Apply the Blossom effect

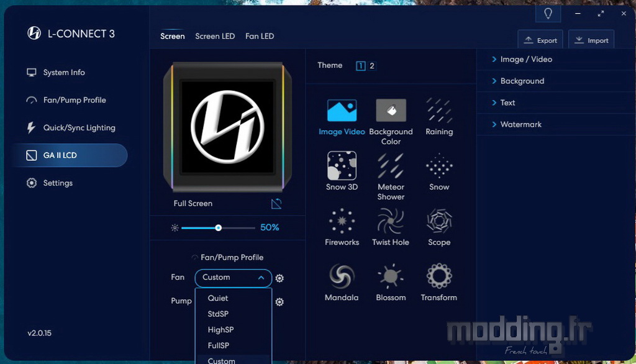coord(391,276)
